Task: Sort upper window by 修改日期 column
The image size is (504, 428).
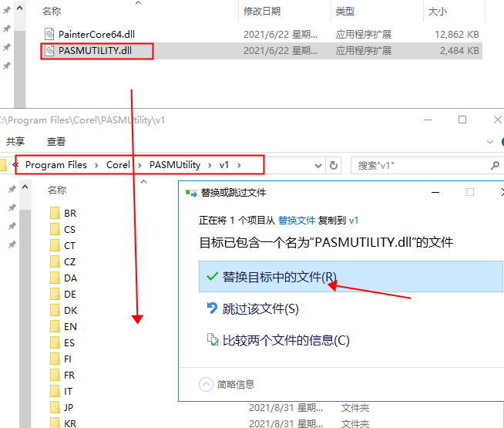Action: tap(262, 12)
